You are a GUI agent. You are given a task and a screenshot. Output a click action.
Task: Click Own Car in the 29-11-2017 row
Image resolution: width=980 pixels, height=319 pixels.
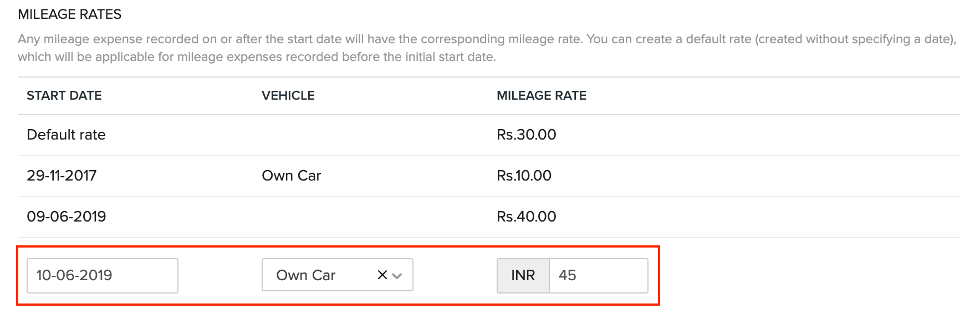pyautogui.click(x=291, y=176)
